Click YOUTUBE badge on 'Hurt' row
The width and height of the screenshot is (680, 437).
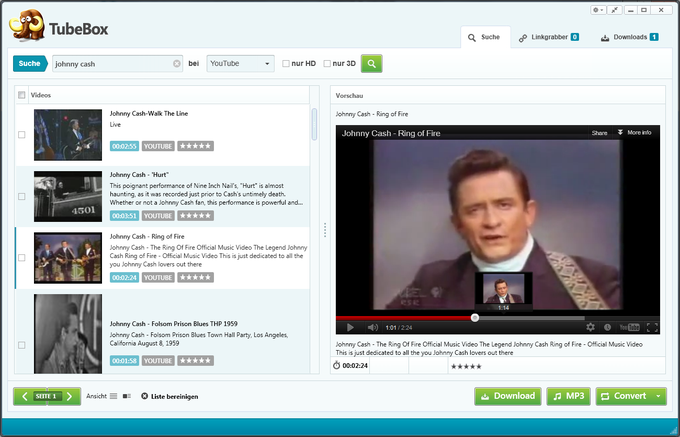click(x=158, y=216)
